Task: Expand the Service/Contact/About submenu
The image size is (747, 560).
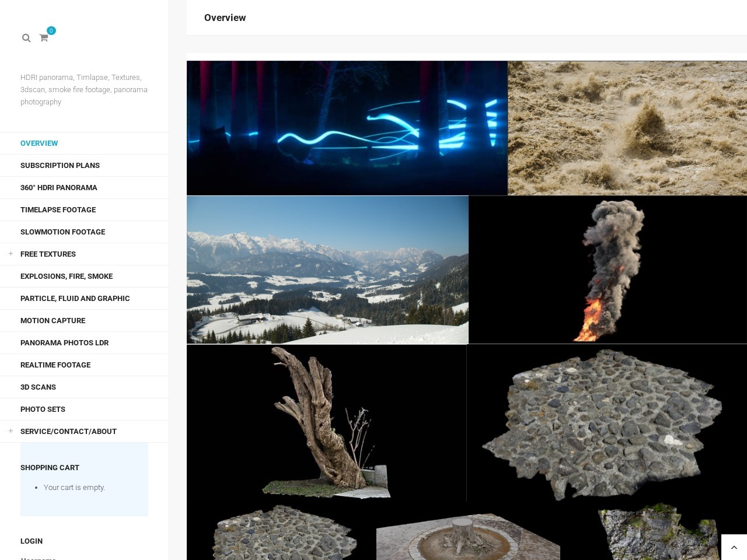Action: 11,431
